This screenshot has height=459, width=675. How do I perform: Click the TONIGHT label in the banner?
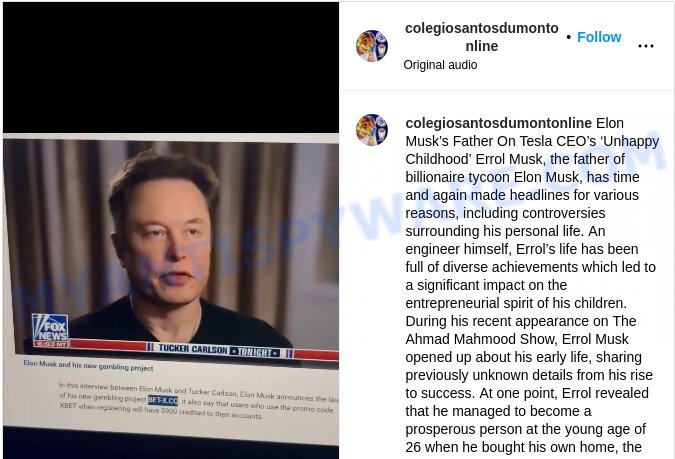tap(255, 352)
